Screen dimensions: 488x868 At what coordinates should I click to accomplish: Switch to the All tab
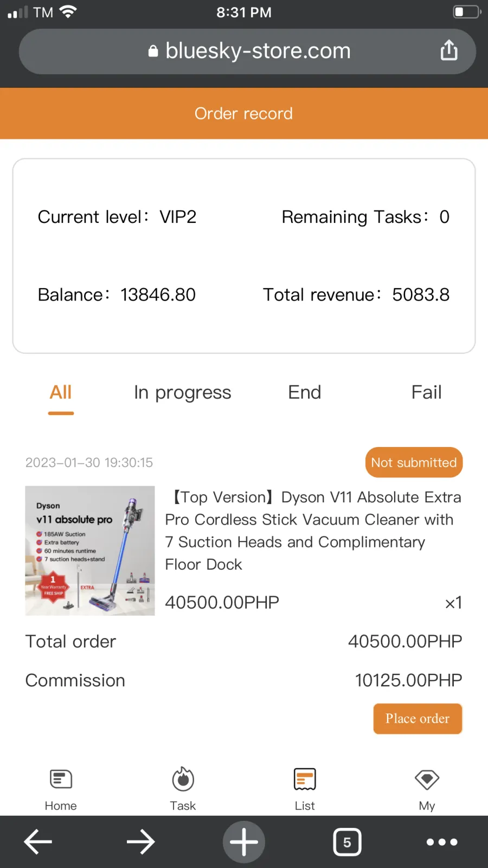tap(61, 392)
